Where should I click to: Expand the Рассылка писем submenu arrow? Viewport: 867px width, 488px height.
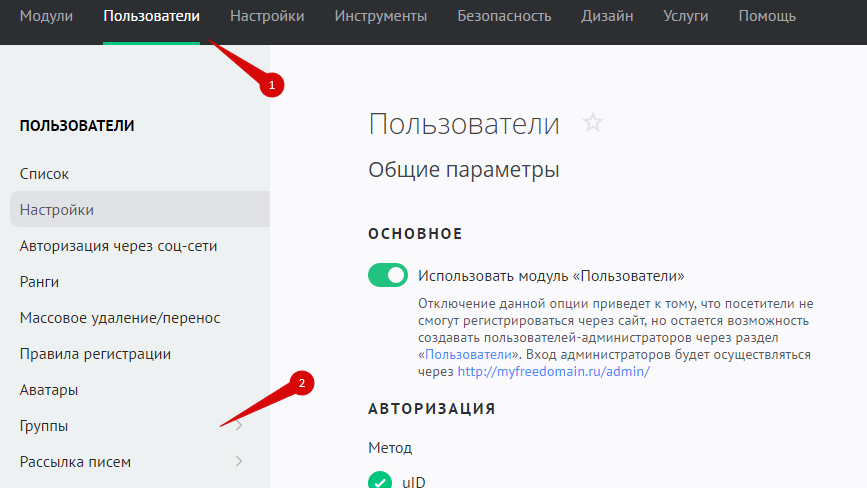[x=239, y=462]
